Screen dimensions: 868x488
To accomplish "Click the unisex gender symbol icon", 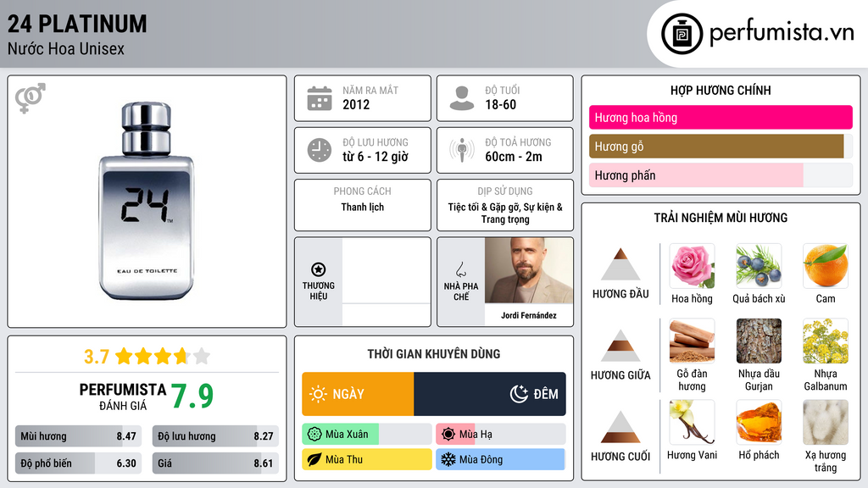I will click(31, 98).
